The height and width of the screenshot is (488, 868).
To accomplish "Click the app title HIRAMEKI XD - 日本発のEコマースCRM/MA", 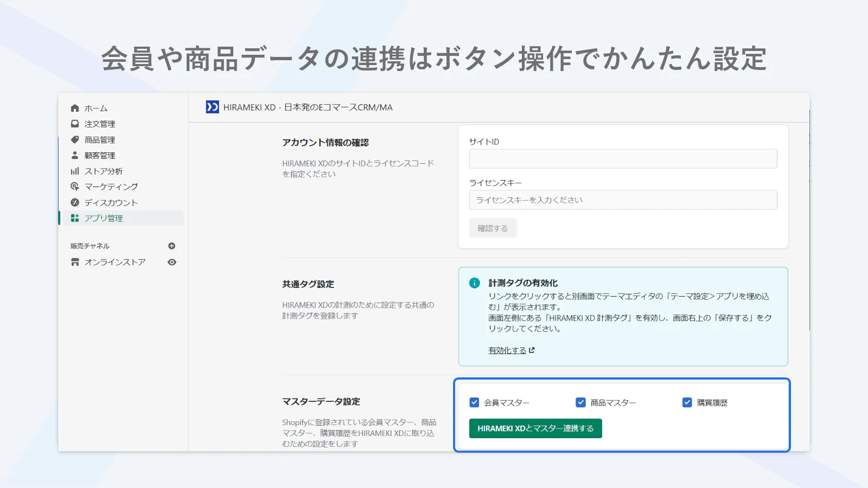I will (x=308, y=107).
